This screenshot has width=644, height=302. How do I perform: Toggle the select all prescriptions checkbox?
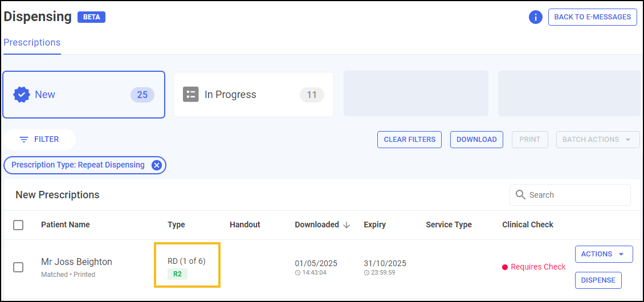point(18,225)
